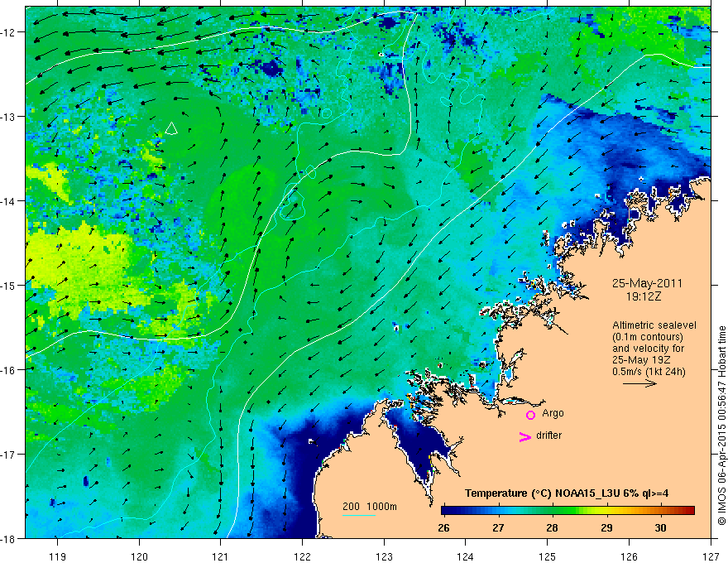Click the '200 1000m' depth contour label
The width and height of the screenshot is (728, 563).
tap(370, 507)
